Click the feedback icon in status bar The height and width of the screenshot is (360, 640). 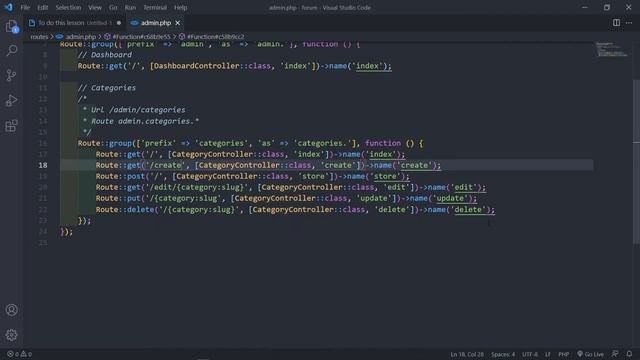click(615, 354)
